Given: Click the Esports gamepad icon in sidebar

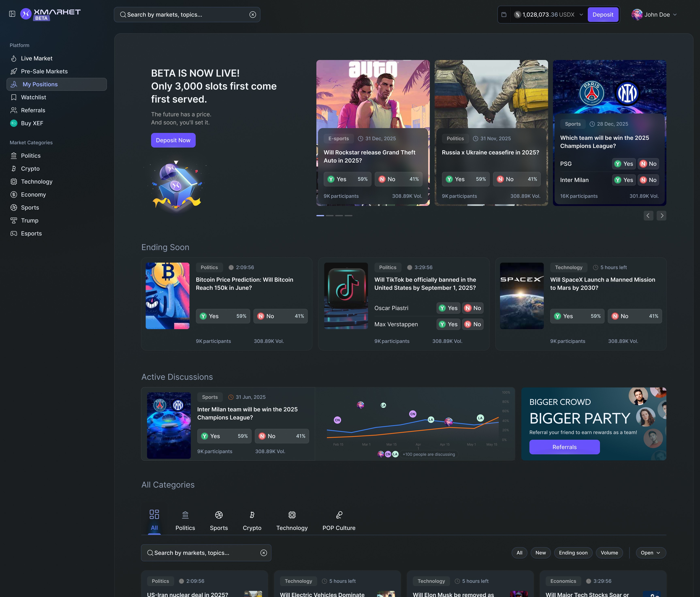Looking at the screenshot, I should (14, 233).
